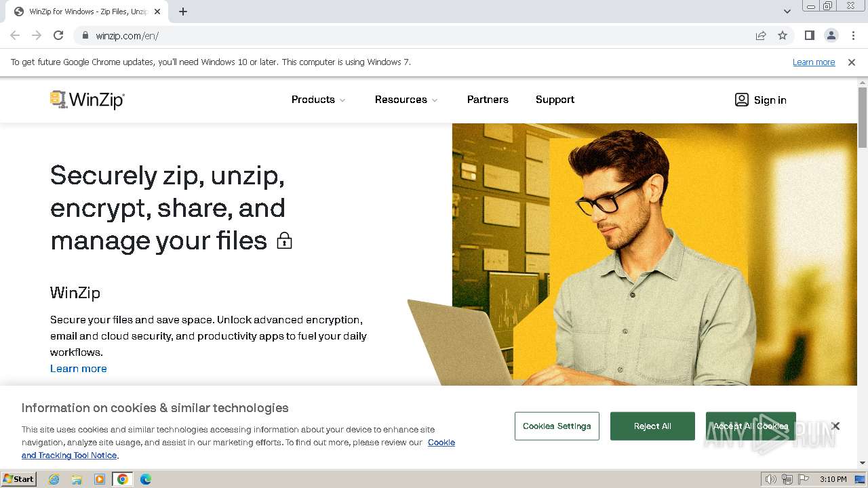Click the volume icon in system tray
Image resolution: width=868 pixels, height=488 pixels.
click(771, 479)
